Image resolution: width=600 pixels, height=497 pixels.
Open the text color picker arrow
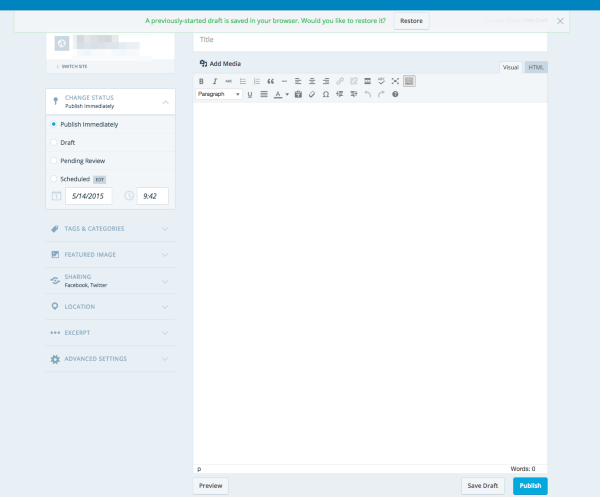click(x=288, y=94)
